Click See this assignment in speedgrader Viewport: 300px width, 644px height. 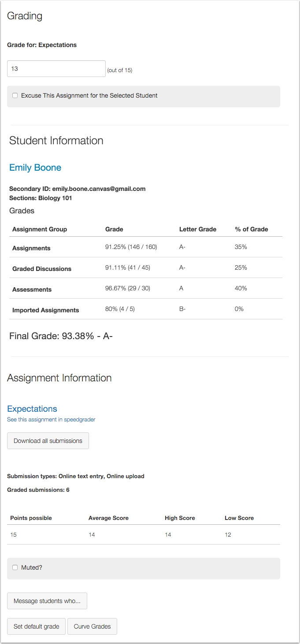coord(51,420)
